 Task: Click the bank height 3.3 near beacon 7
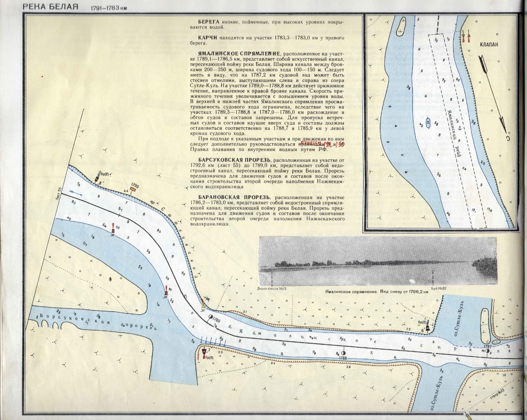[x=220, y=352]
